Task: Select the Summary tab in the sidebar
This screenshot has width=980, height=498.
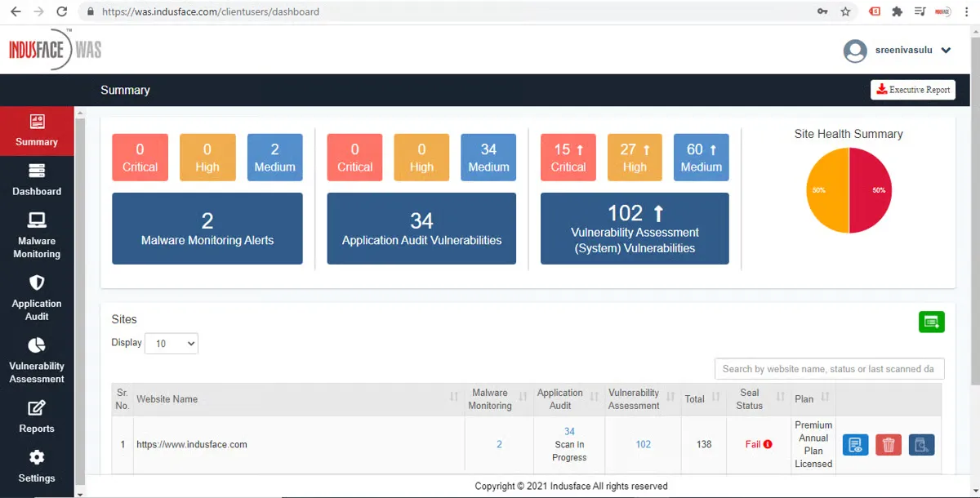Action: click(x=36, y=131)
